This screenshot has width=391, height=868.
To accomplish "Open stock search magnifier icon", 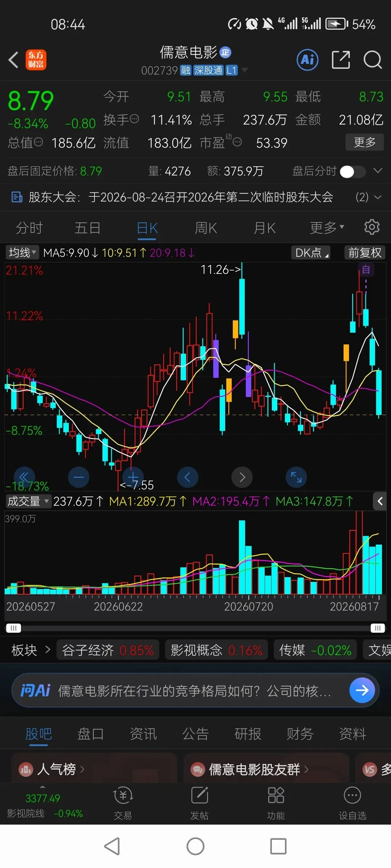I will click(x=373, y=60).
